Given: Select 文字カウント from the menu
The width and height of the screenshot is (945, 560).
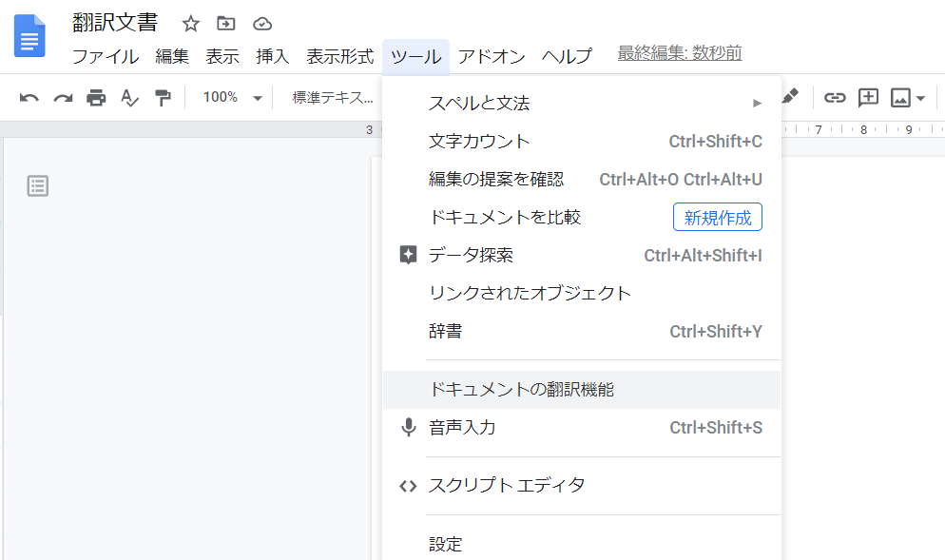Looking at the screenshot, I should tap(582, 141).
